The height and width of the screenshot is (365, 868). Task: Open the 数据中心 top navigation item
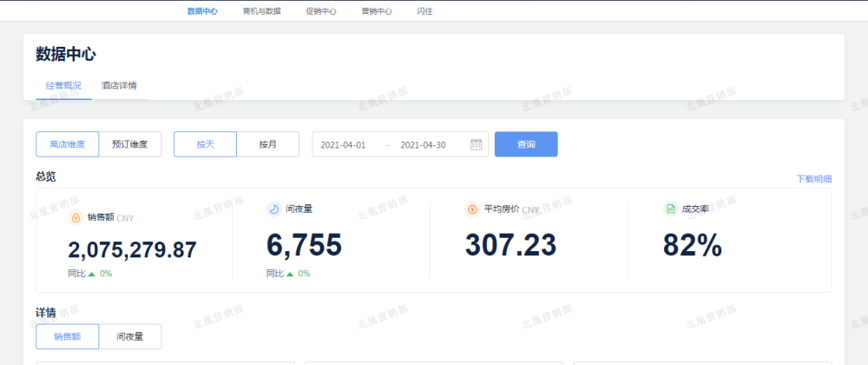tap(202, 11)
